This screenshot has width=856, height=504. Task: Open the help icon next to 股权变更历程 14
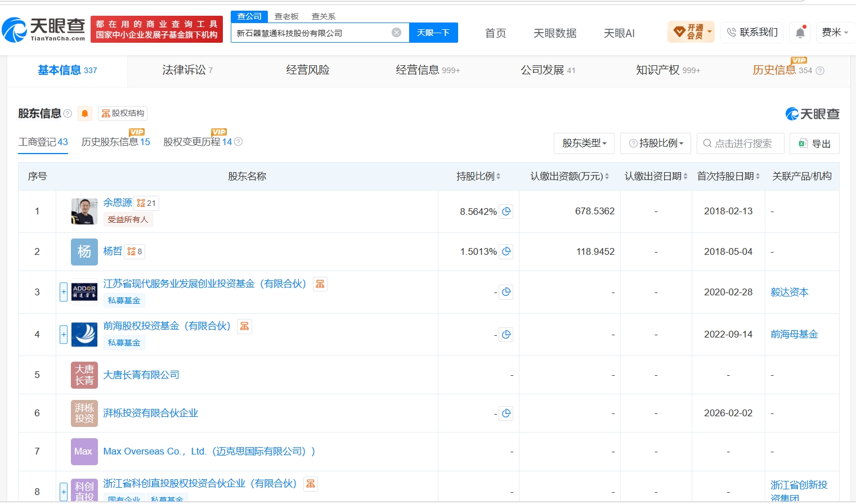click(238, 142)
